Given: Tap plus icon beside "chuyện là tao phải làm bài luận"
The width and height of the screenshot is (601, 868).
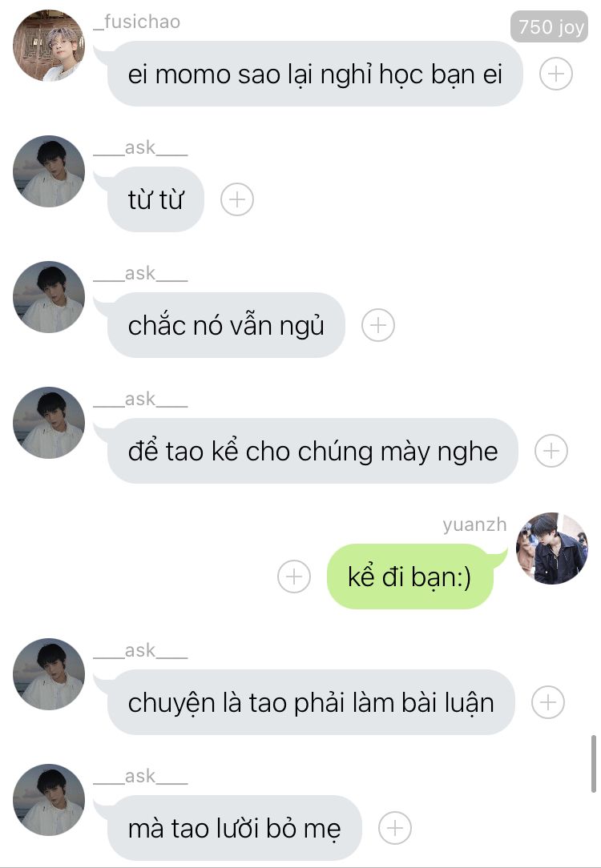Looking at the screenshot, I should (548, 702).
